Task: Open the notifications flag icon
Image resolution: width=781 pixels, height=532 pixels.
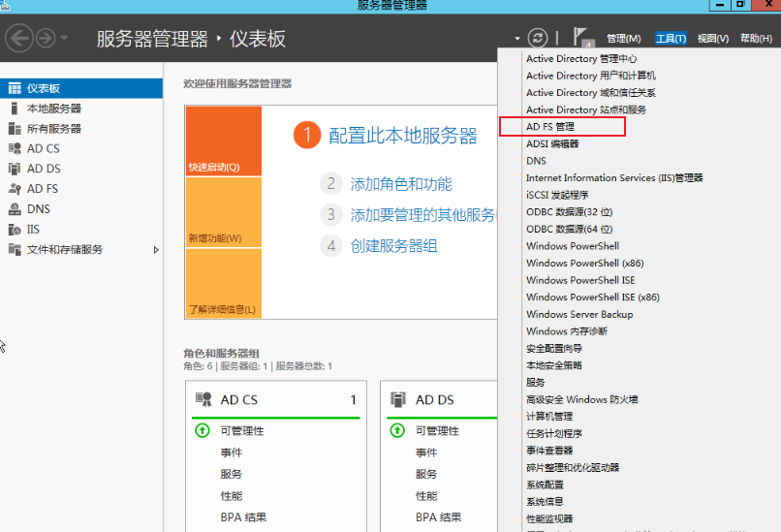Action: [x=581, y=38]
